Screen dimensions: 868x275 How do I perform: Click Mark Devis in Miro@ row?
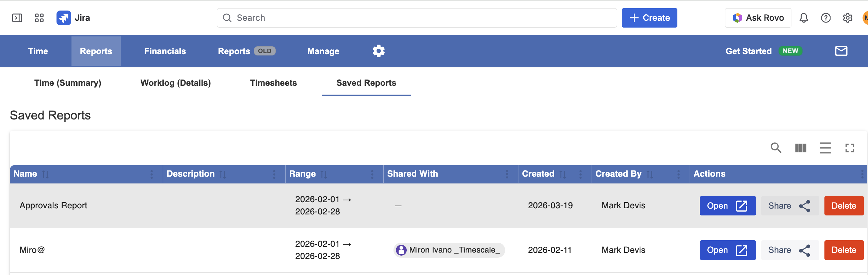coord(624,250)
